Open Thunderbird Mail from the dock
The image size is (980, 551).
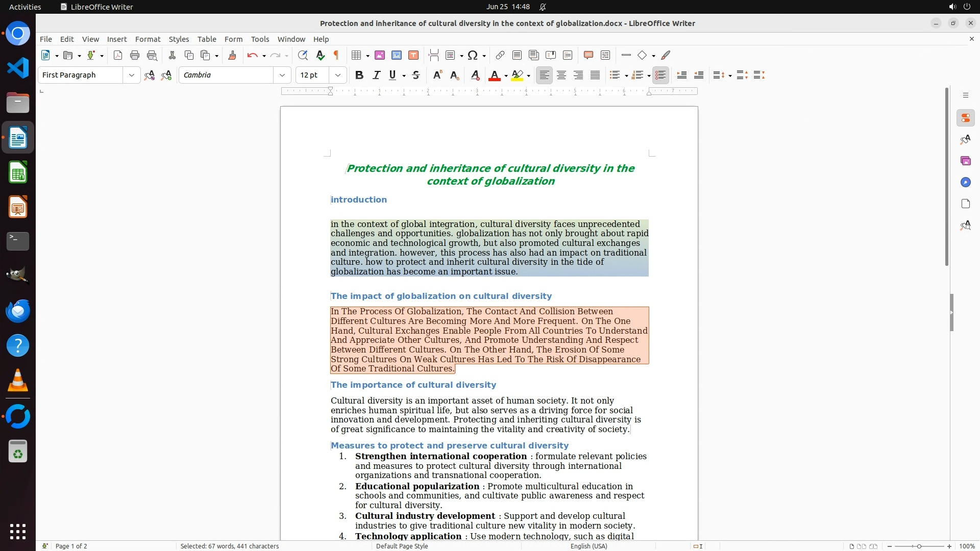click(x=18, y=311)
